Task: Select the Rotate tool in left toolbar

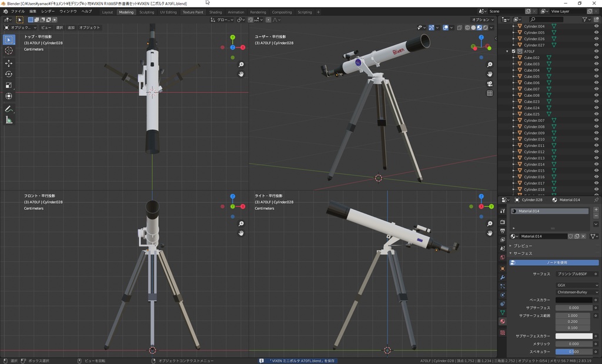Action: pyautogui.click(x=9, y=74)
